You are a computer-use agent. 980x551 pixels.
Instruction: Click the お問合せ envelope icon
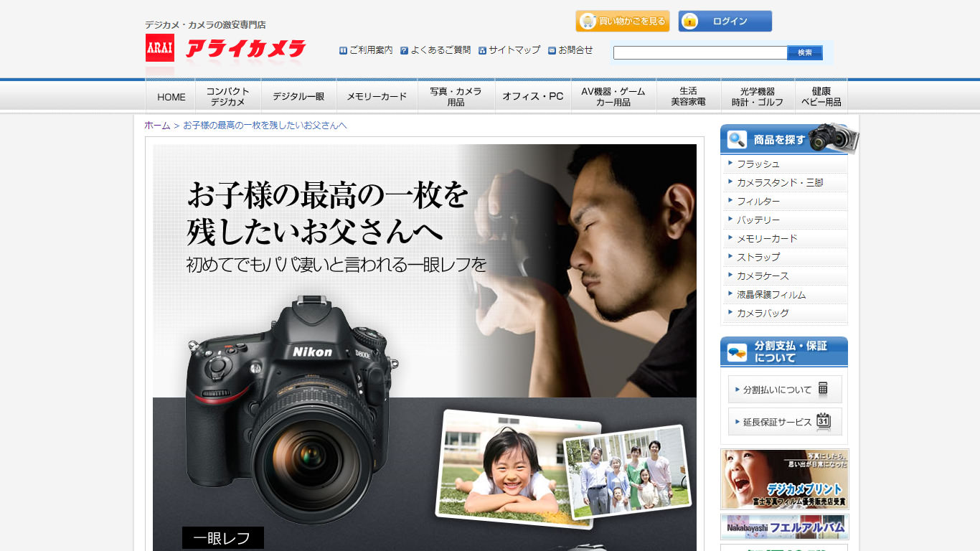pos(552,50)
